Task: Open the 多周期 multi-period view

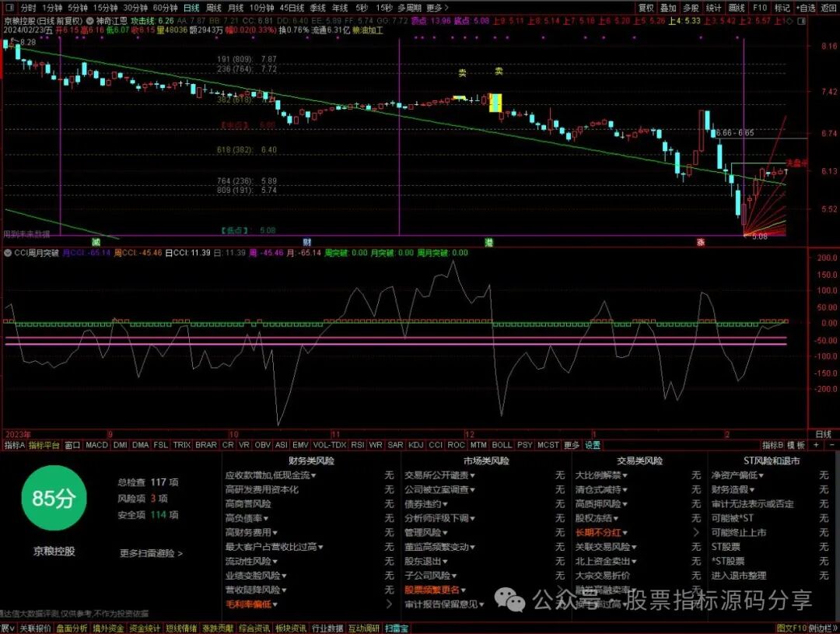Action: (409, 8)
